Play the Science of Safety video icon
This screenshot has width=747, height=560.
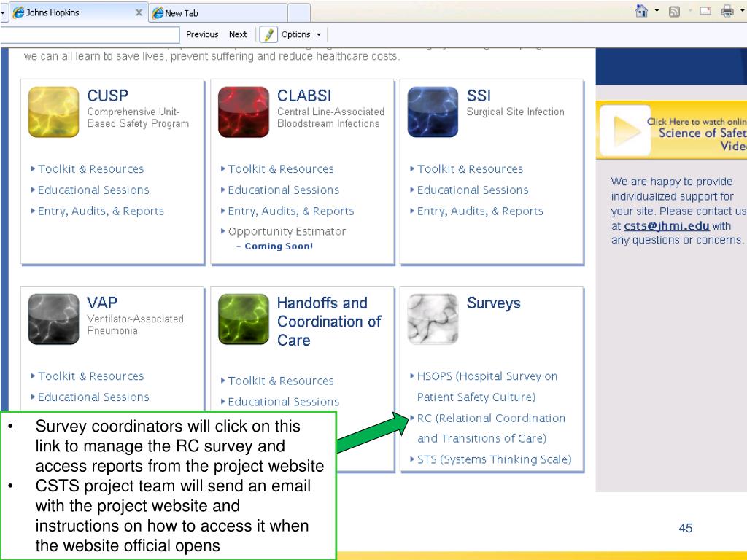625,131
